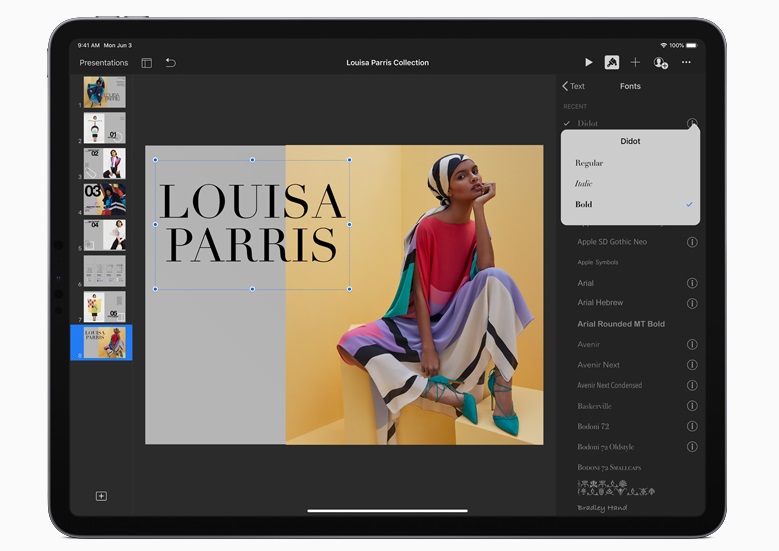The image size is (779, 551).
Task: Open the Collaborate add-person icon
Action: pos(660,63)
